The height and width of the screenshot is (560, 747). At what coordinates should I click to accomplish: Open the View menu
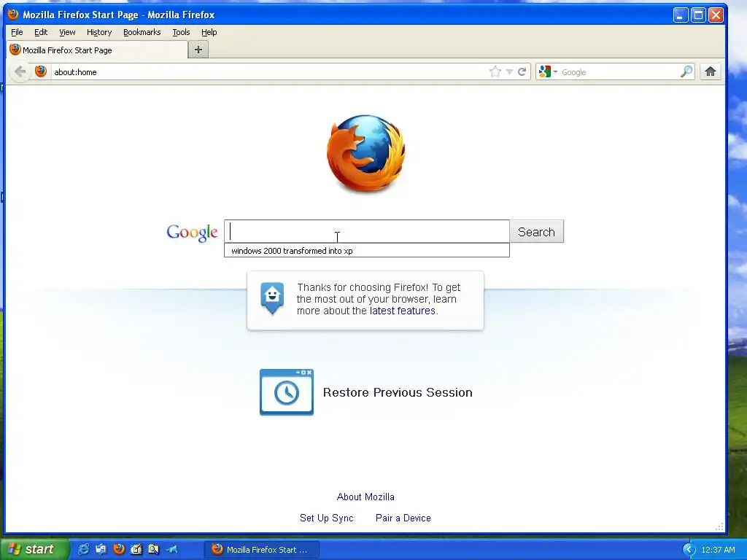coord(67,32)
